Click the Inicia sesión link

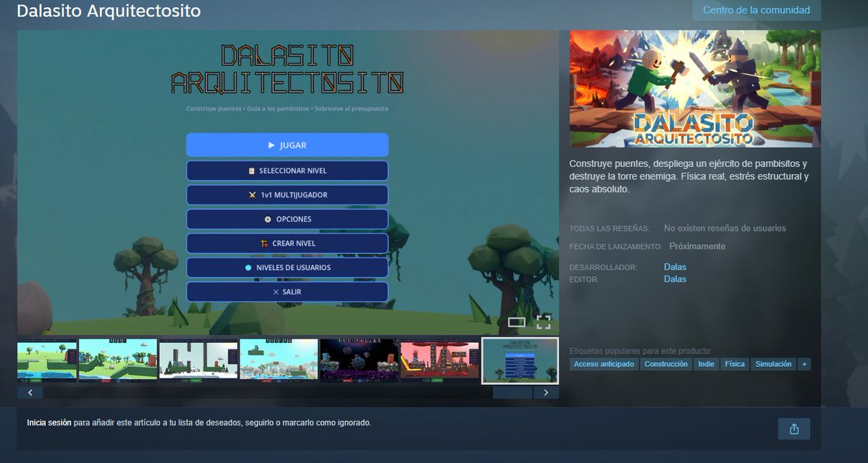(49, 422)
